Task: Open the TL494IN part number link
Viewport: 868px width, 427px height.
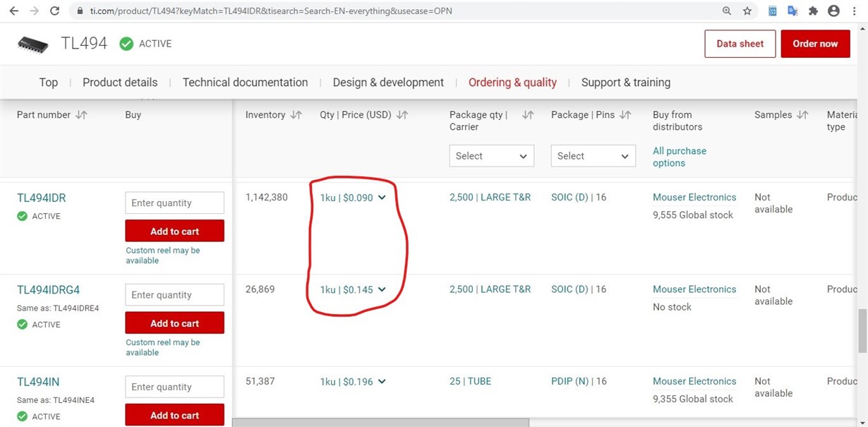Action: pyautogui.click(x=38, y=382)
